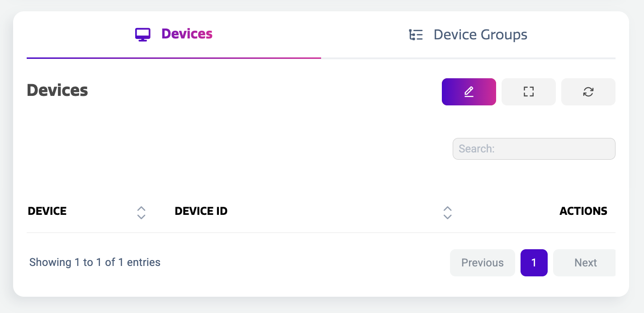Sort the DEVICE ID column
The image size is (644, 313).
pos(447,212)
